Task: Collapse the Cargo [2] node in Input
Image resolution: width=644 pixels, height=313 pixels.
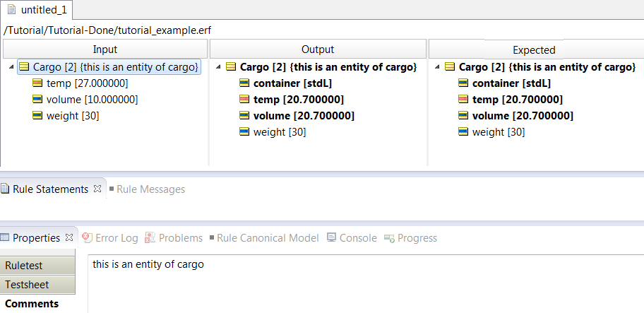Action: pyautogui.click(x=11, y=66)
